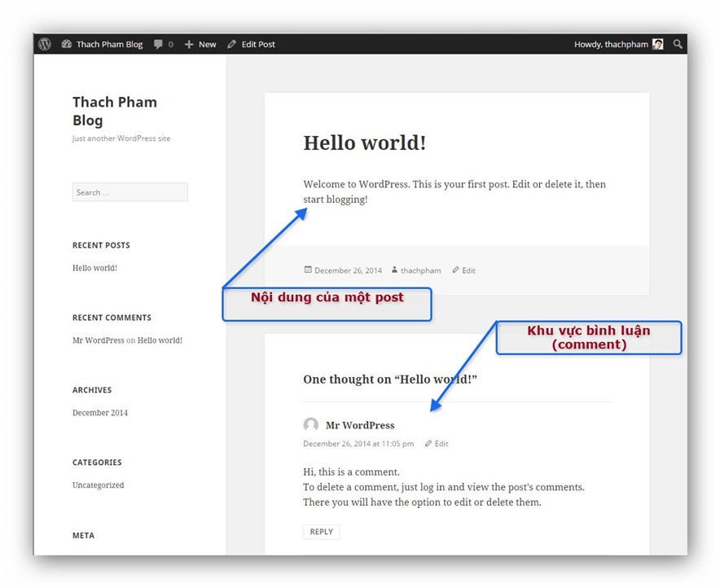Click the dashboard icon beside Thach Pham Blog
Viewport: 720px width, 588px height.
[67, 44]
